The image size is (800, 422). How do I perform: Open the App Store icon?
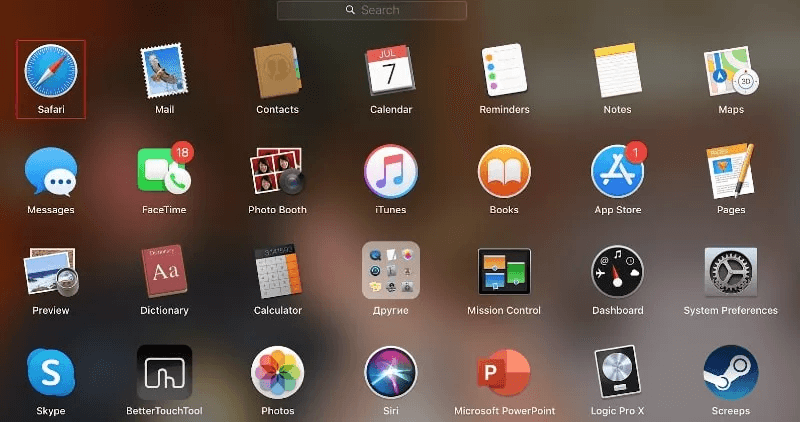pos(618,169)
